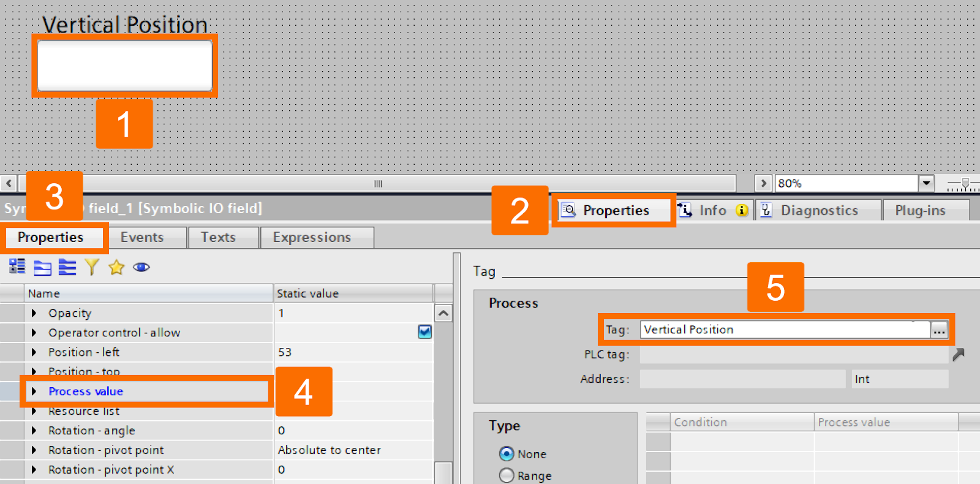
Task: Click the favorites star icon
Action: click(x=116, y=267)
